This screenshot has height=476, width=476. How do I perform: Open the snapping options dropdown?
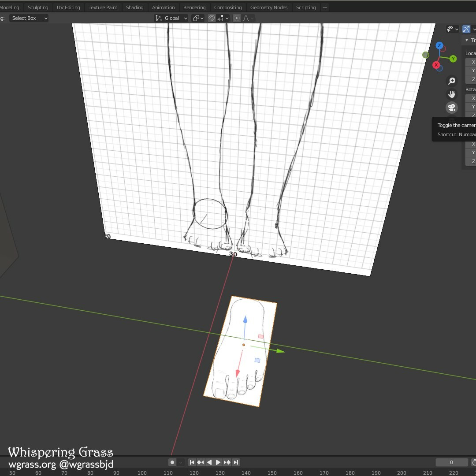click(x=223, y=18)
